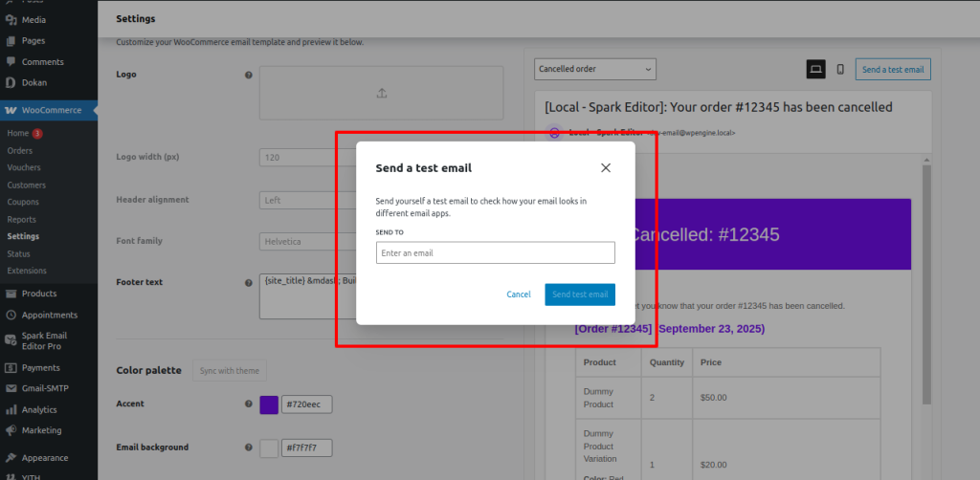Image resolution: width=980 pixels, height=480 pixels.
Task: Click Cancel in the test email dialog
Action: pos(519,295)
